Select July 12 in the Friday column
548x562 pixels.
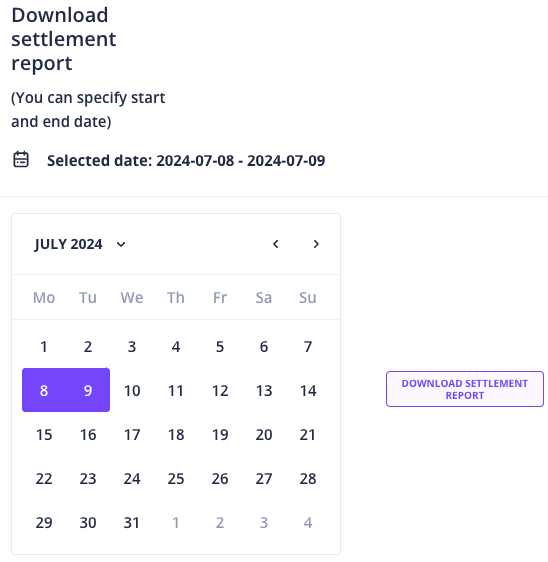click(x=220, y=390)
